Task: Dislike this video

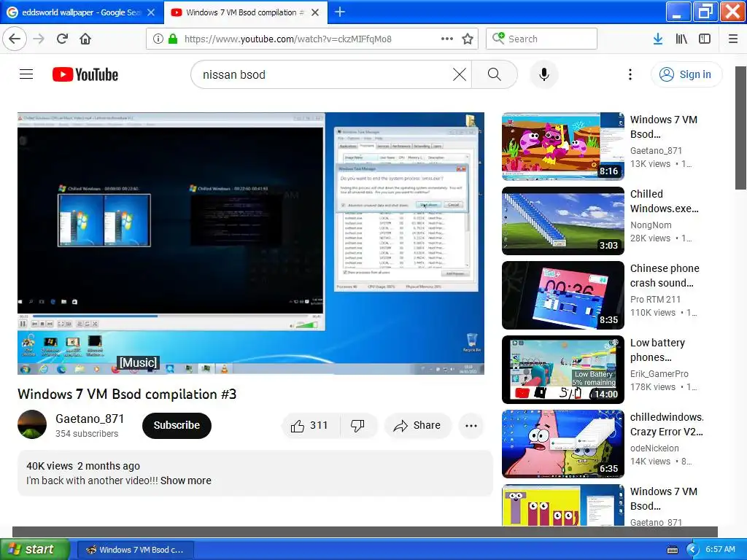Action: tap(358, 425)
